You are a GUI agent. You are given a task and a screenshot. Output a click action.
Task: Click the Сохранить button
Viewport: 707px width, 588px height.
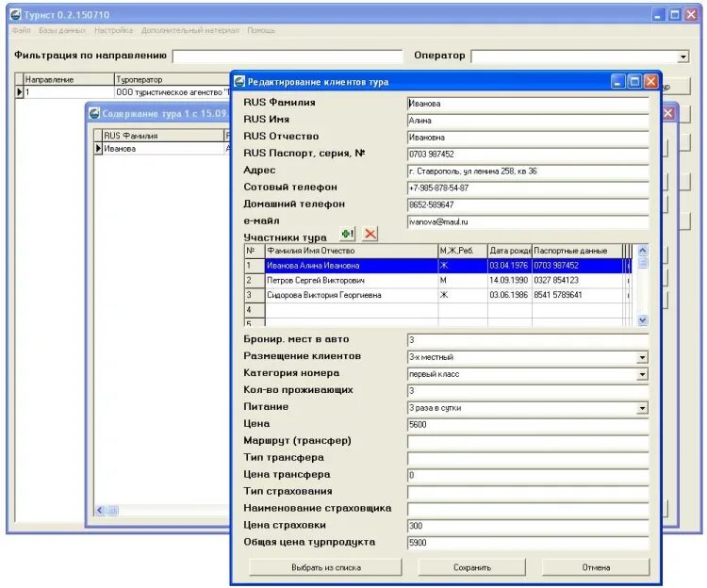(x=471, y=567)
